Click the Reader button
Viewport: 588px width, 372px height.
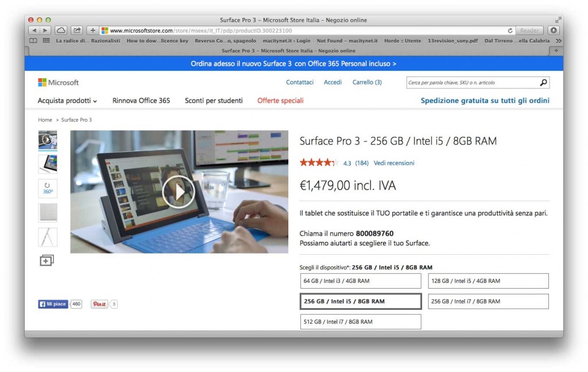(x=529, y=30)
